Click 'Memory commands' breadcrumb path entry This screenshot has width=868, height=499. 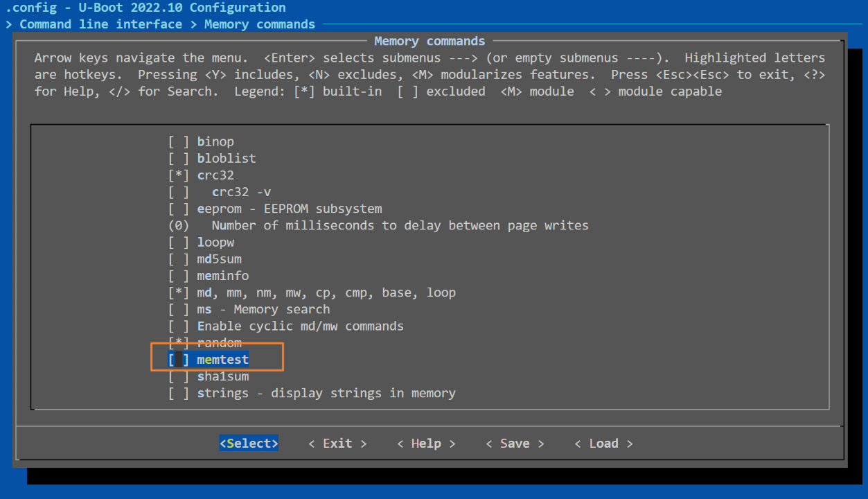pos(260,24)
